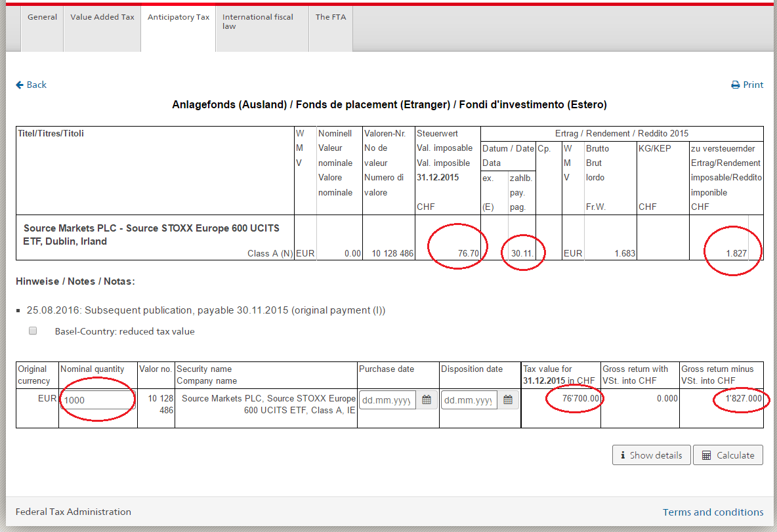Go back using the Back link

click(x=31, y=85)
